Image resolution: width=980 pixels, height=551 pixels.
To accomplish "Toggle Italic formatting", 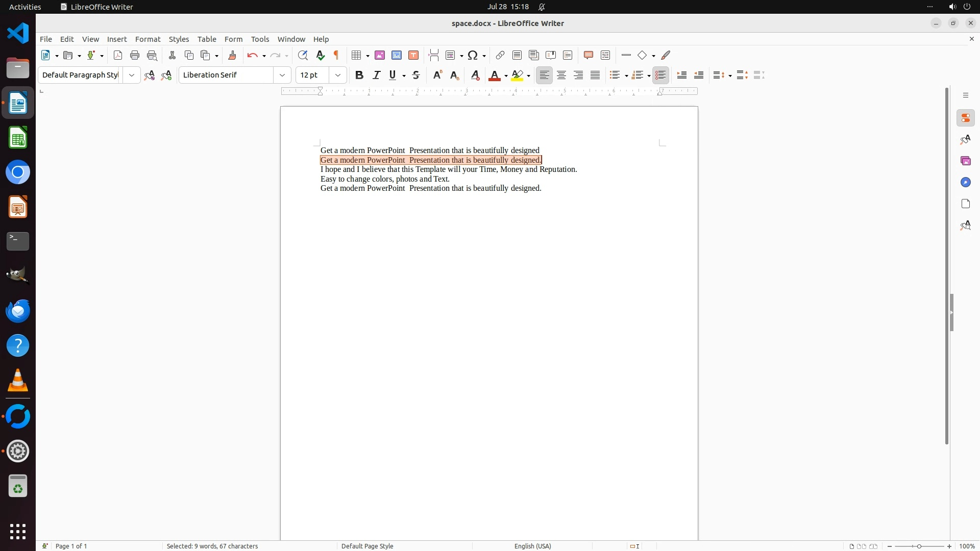I will pyautogui.click(x=376, y=75).
